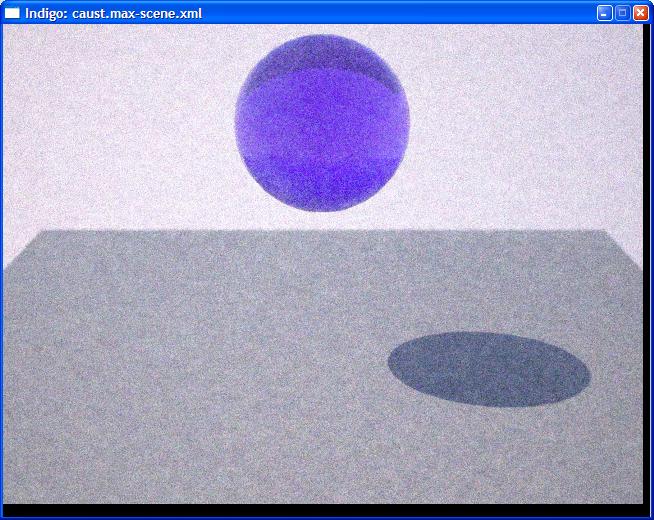
Task: Click the top-right corner of the floor plane
Action: click(604, 232)
